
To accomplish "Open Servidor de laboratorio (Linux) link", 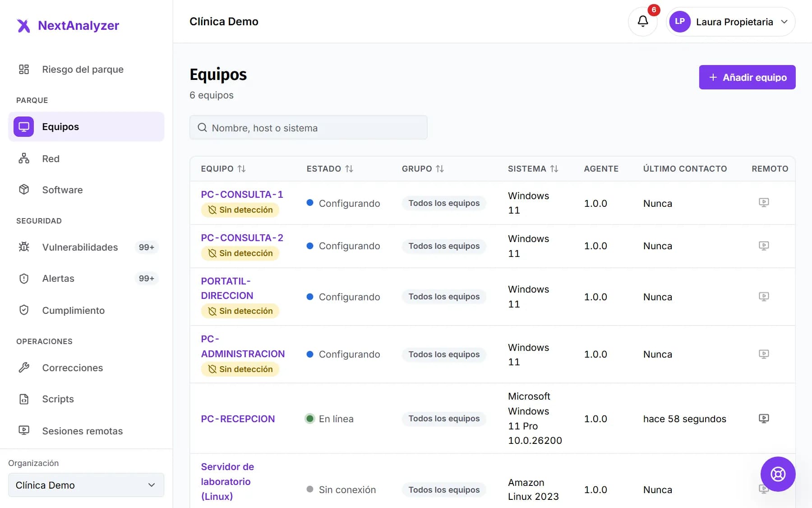I will click(227, 482).
